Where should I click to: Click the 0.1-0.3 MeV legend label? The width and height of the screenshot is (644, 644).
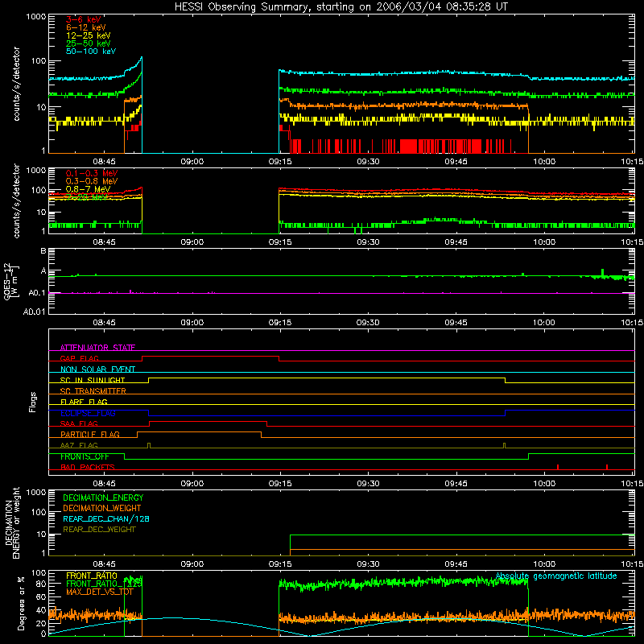[x=92, y=173]
